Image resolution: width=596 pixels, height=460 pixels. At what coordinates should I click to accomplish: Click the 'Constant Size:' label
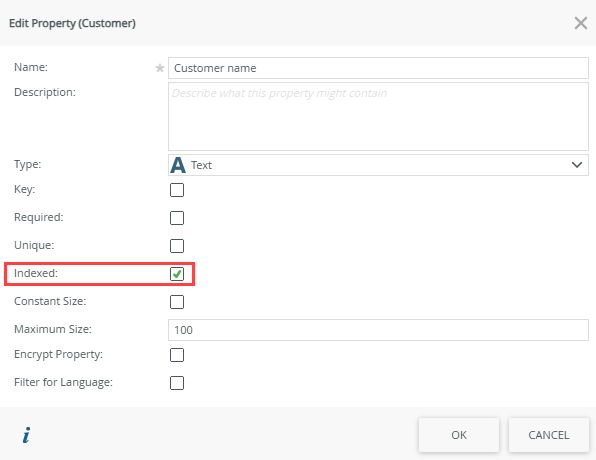point(50,301)
